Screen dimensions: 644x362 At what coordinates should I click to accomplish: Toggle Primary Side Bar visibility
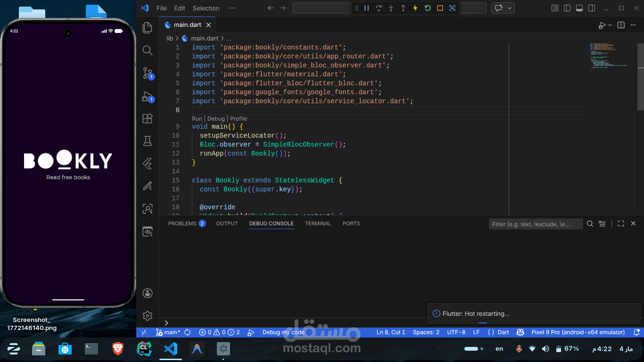coord(567,8)
